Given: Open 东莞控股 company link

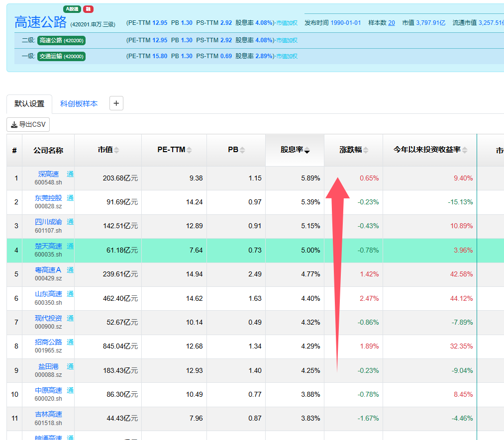Looking at the screenshot, I should point(48,198).
